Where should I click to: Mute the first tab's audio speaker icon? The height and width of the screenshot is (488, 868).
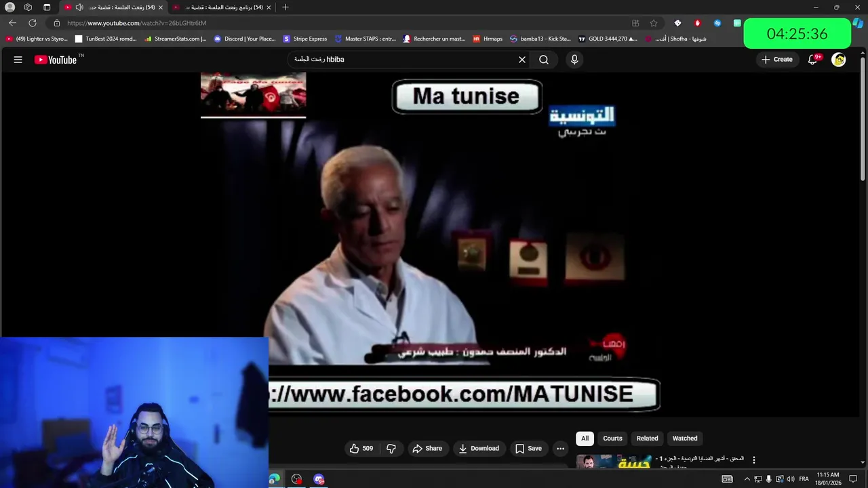[79, 7]
